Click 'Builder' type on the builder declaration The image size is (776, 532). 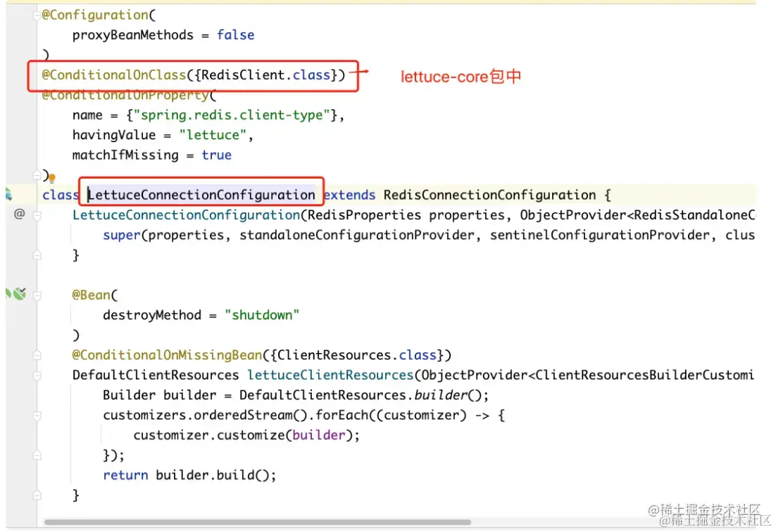(129, 395)
